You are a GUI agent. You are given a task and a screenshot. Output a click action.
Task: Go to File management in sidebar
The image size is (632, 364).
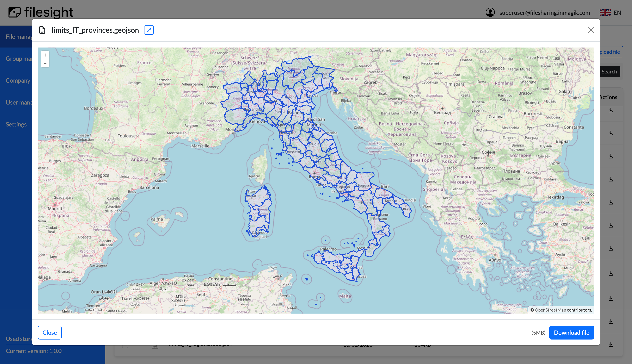pyautogui.click(x=19, y=37)
